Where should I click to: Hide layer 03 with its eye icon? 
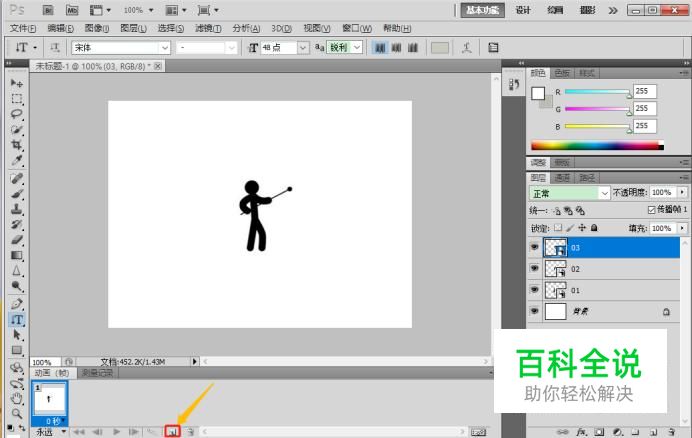[x=534, y=247]
